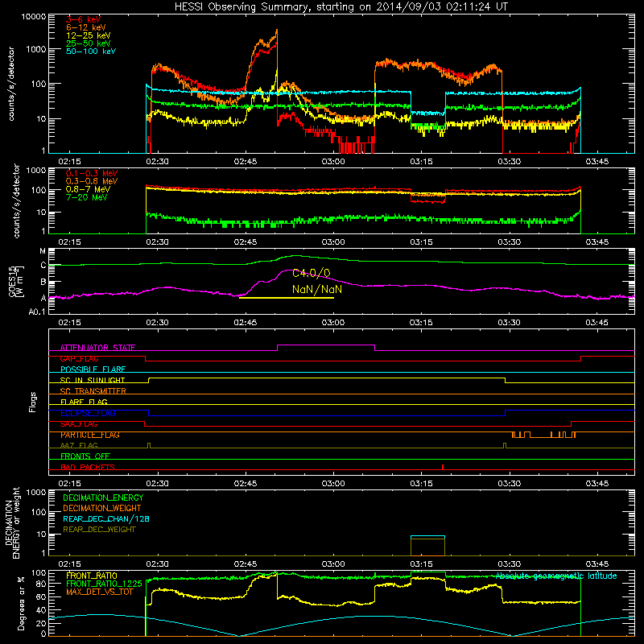The height and width of the screenshot is (644, 644).
Task: Click the GAP_FLAG label
Action: (x=80, y=358)
